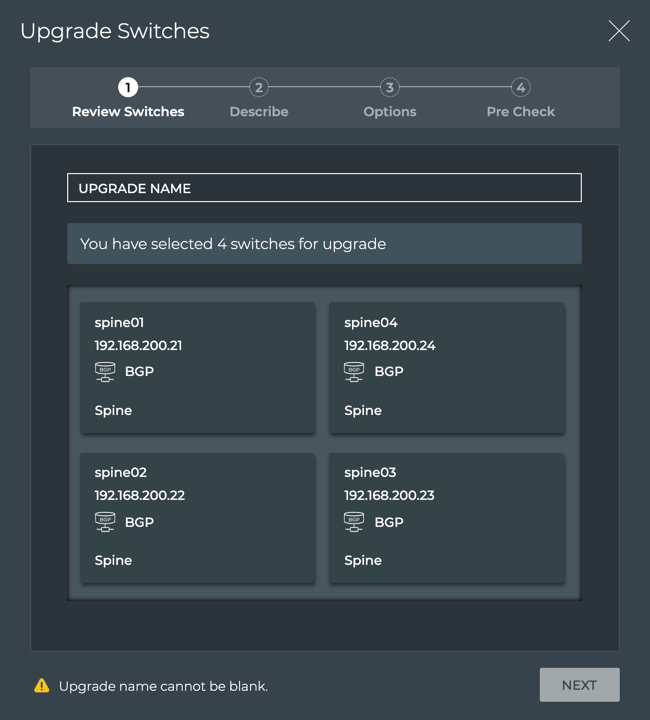Viewport: 650px width, 720px height.
Task: Select the spine01 switch card name
Action: coord(119,323)
